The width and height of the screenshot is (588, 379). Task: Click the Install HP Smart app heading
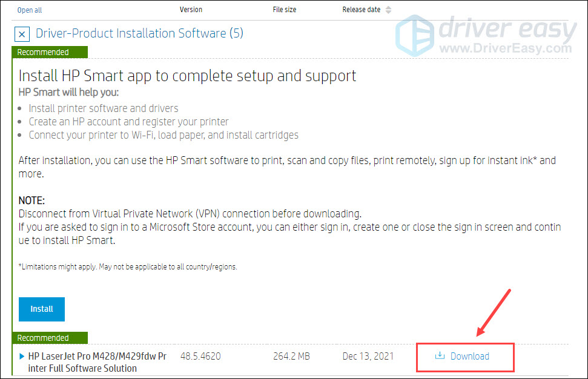(x=187, y=76)
